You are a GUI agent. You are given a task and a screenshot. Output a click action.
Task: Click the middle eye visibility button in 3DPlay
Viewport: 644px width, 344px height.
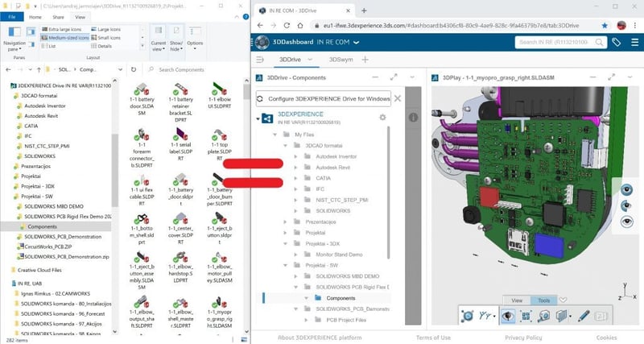[x=627, y=205]
